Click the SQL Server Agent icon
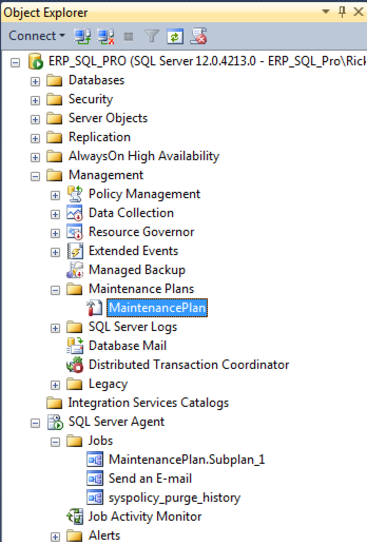Image resolution: width=367 pixels, height=542 pixels. 55,422
